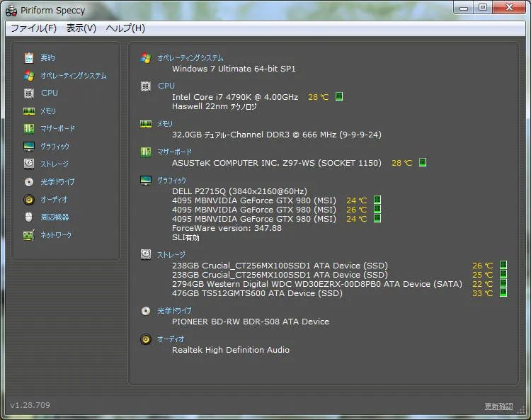Select ストレージ label in sidebar

(55, 164)
